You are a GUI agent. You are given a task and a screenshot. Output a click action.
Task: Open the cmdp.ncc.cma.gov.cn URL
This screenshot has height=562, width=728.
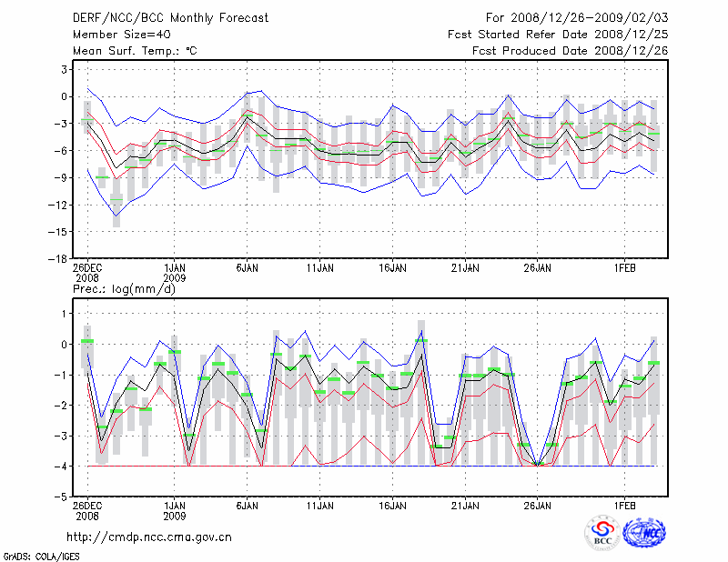pyautogui.click(x=149, y=537)
